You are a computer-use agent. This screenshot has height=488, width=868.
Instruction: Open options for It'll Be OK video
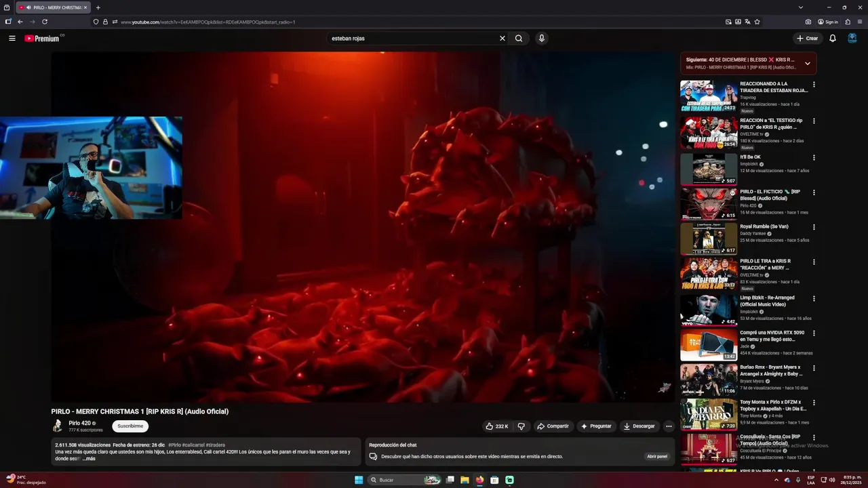pyautogui.click(x=814, y=158)
